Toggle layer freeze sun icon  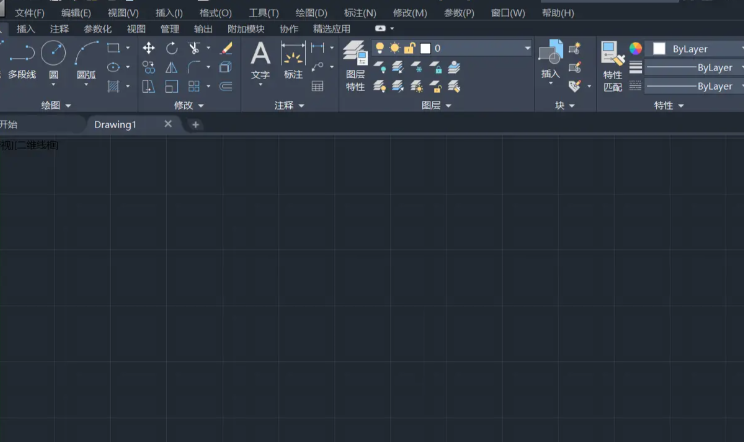pos(394,48)
